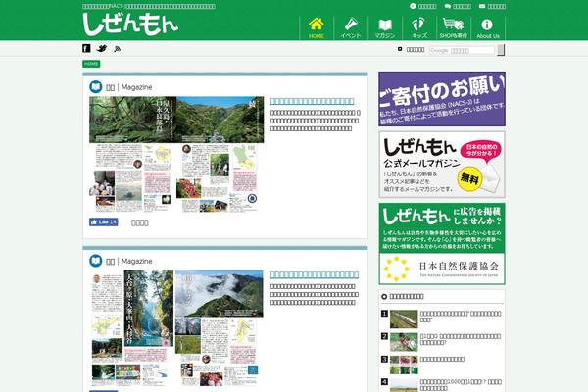Open the second Magazine article title link
The height and width of the screenshot is (392, 588).
[x=315, y=274]
